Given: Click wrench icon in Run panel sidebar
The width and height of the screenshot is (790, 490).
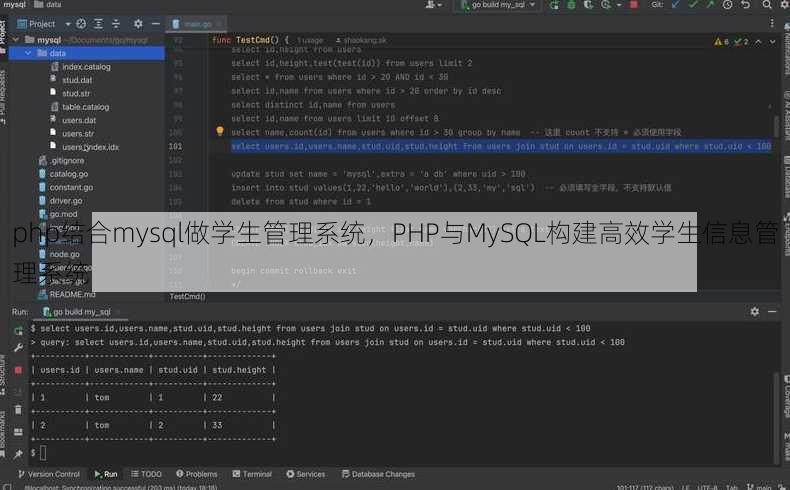Looking at the screenshot, I should pyautogui.click(x=19, y=347).
